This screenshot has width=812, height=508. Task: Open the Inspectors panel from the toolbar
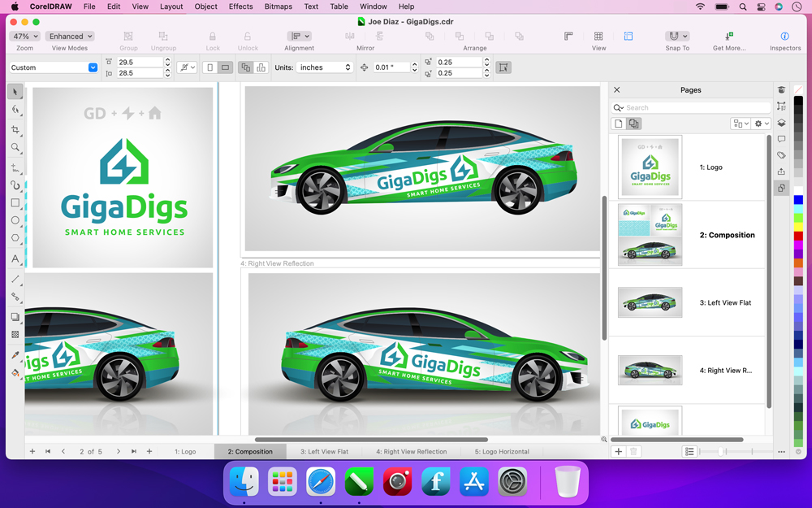click(784, 37)
